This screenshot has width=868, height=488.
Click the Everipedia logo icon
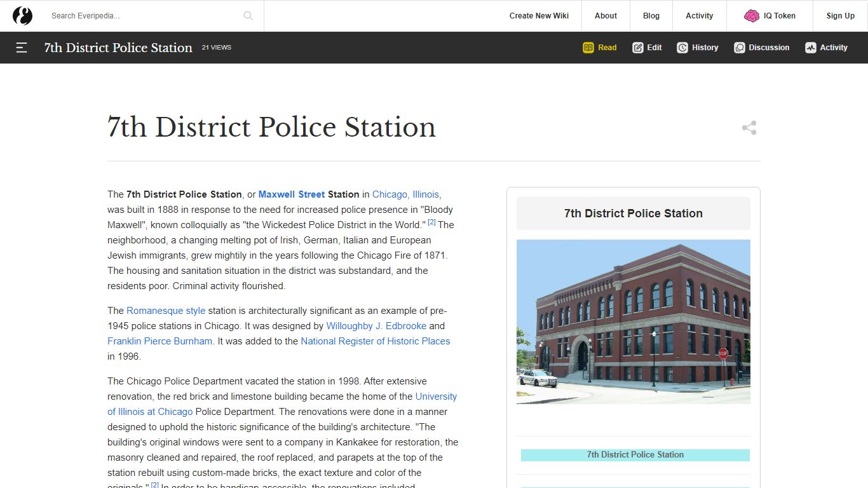pos(22,16)
